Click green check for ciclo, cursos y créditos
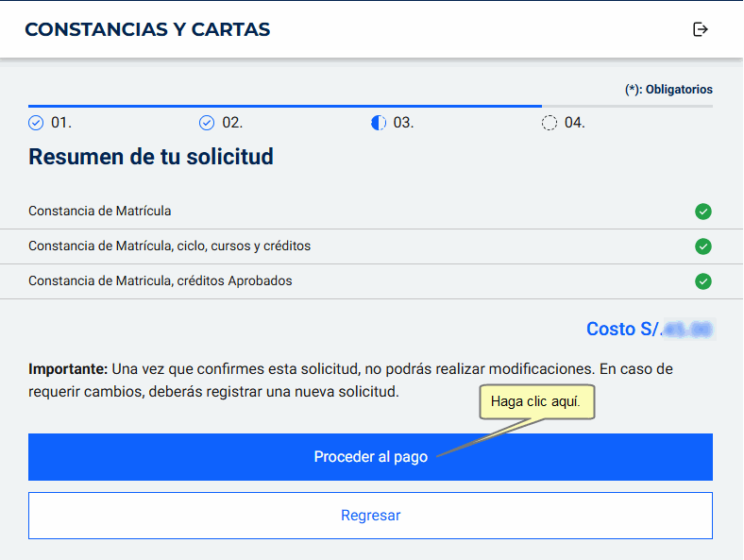The height and width of the screenshot is (560, 744). 702,246
